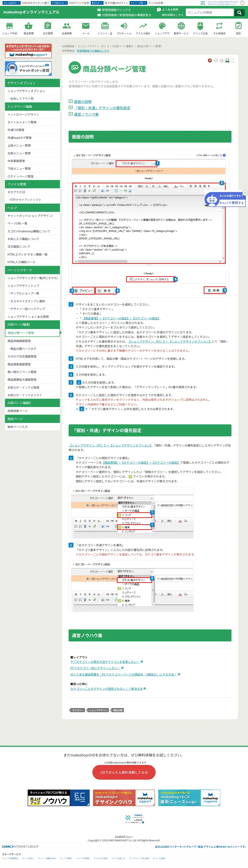Image resolution: width=248 pixels, height=868 pixels.
Task: Jump to 運営ノウハウ集 anchor
Action: 86,114
